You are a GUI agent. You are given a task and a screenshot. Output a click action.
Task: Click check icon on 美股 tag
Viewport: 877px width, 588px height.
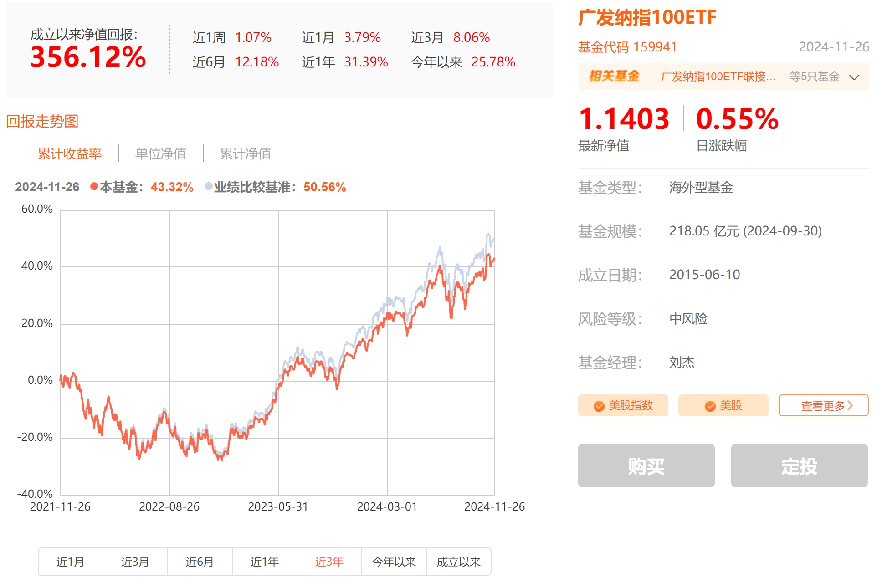tap(710, 406)
